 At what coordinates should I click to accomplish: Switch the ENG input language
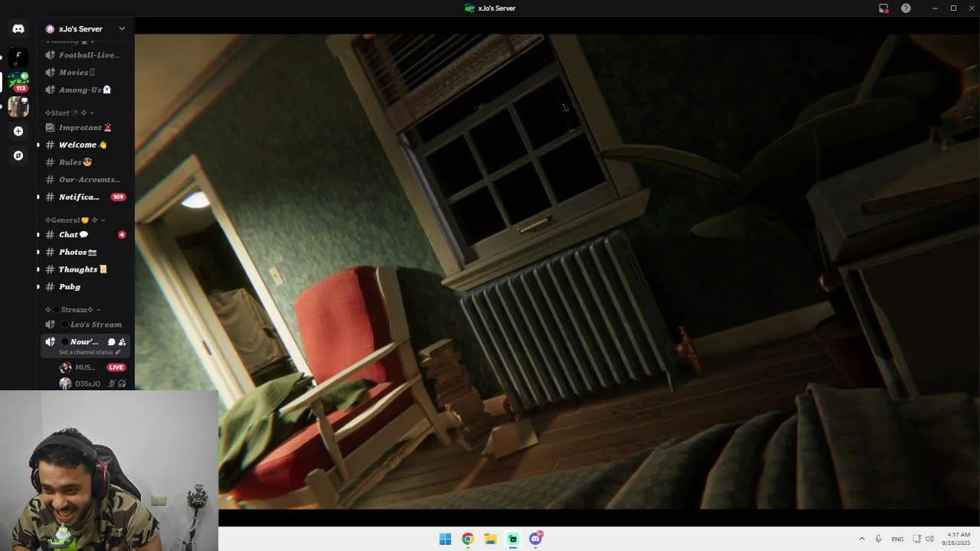point(897,539)
